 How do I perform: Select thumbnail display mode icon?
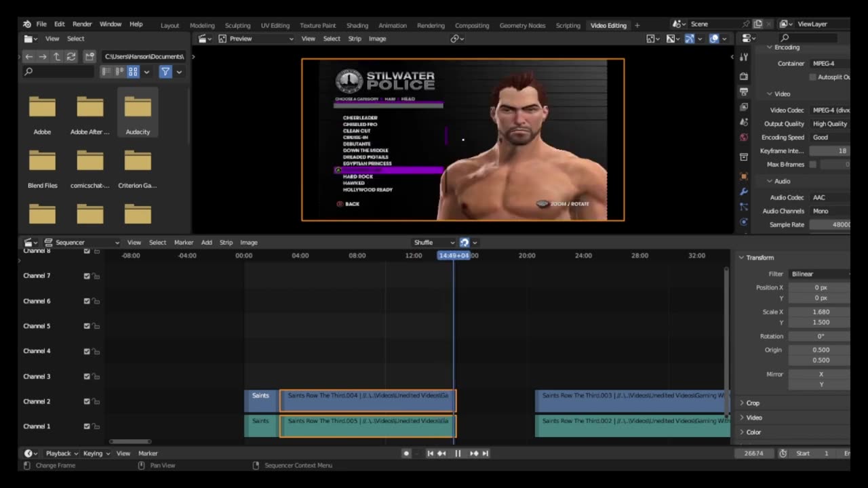pyautogui.click(x=133, y=71)
